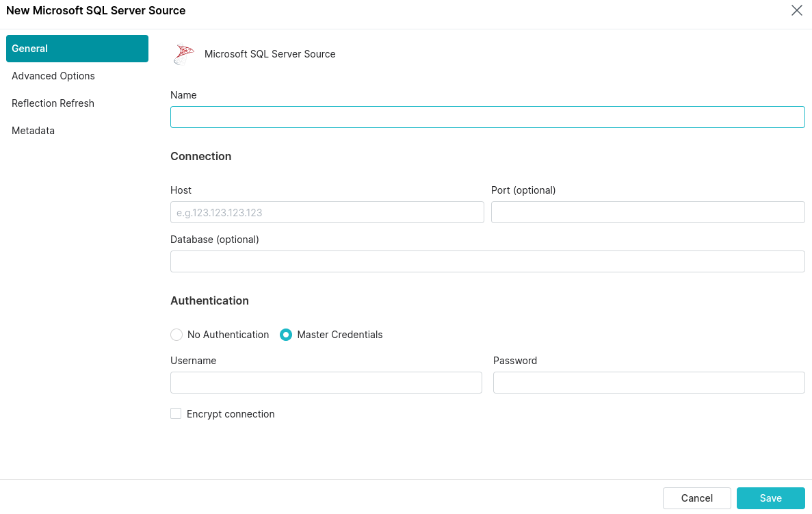This screenshot has height=514, width=812.
Task: Select the No Authentication radio button
Action: [x=176, y=335]
